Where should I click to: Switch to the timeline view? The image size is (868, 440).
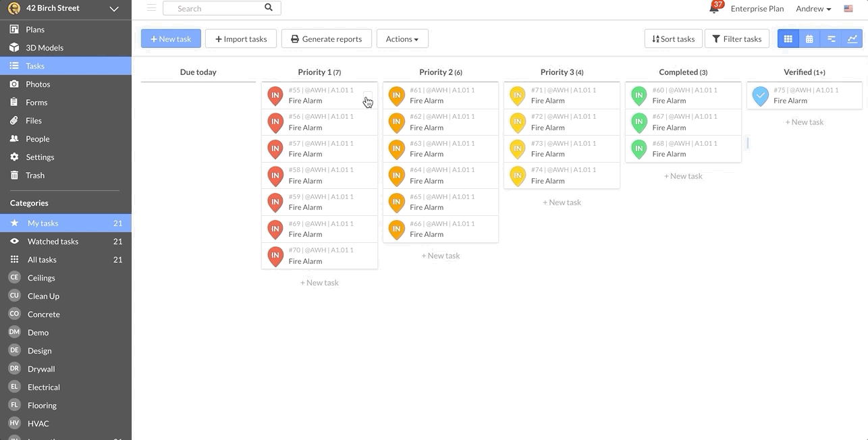click(831, 38)
